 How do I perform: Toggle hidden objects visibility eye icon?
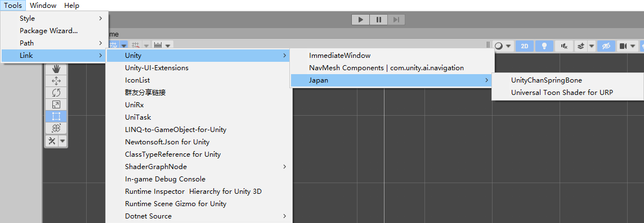coord(606,46)
